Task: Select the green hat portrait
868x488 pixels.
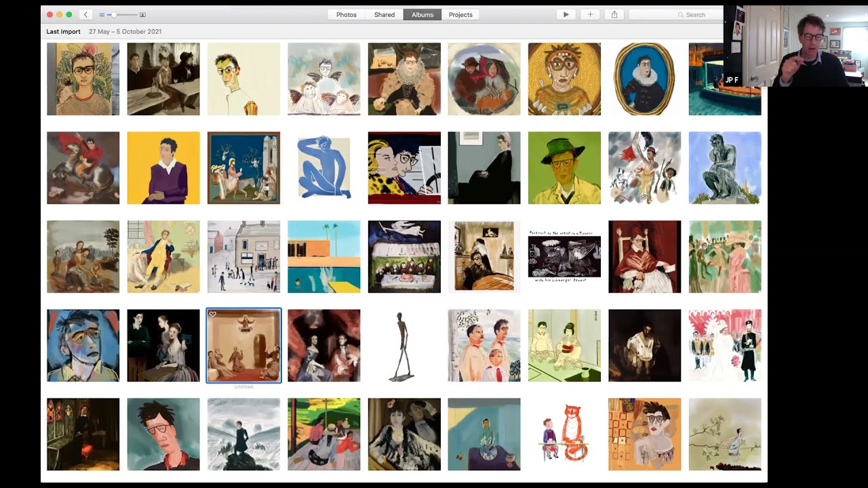Action: pos(564,168)
